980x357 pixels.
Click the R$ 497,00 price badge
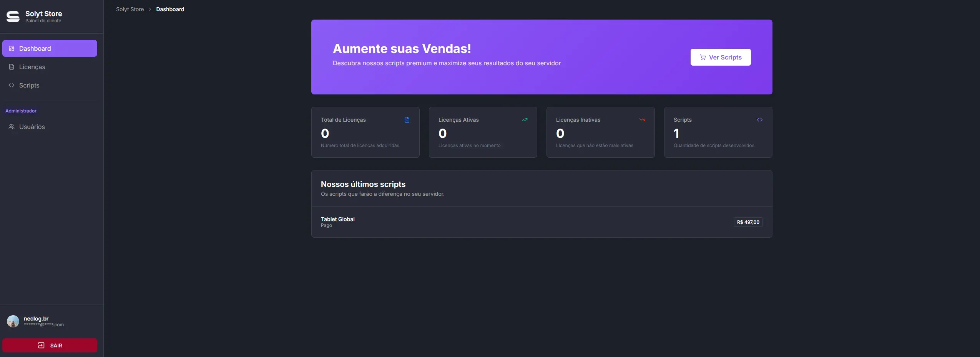[x=748, y=222]
